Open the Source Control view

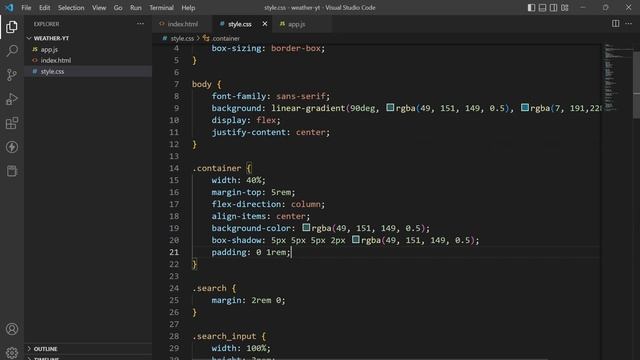click(x=12, y=75)
